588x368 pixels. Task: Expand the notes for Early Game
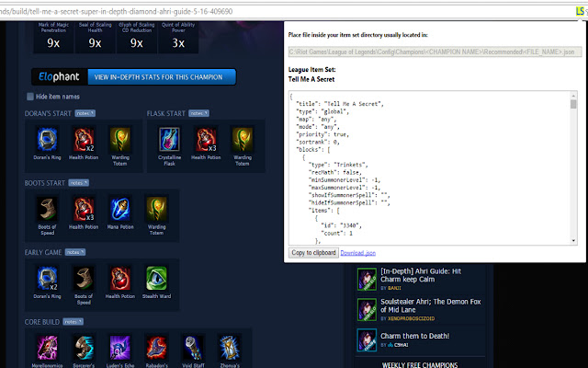coord(75,252)
